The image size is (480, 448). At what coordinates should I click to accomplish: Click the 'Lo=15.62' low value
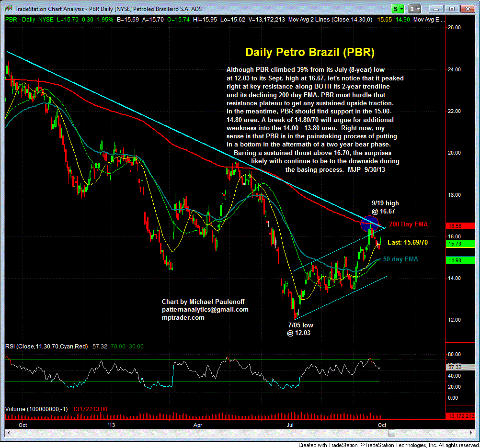pyautogui.click(x=233, y=20)
